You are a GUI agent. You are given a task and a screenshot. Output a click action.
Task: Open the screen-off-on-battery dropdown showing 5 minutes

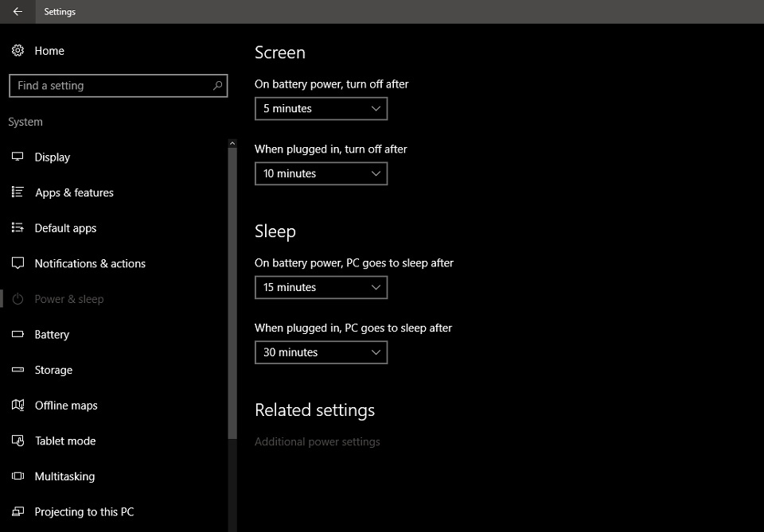(321, 108)
